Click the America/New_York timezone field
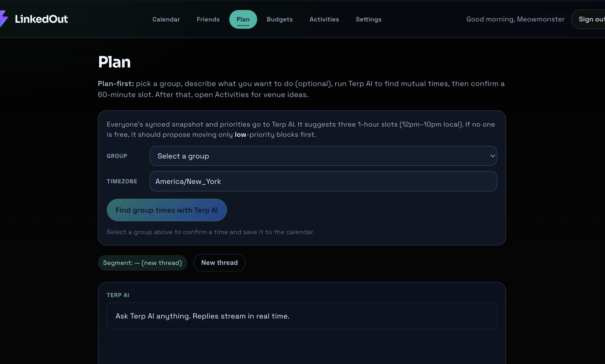 (323, 181)
